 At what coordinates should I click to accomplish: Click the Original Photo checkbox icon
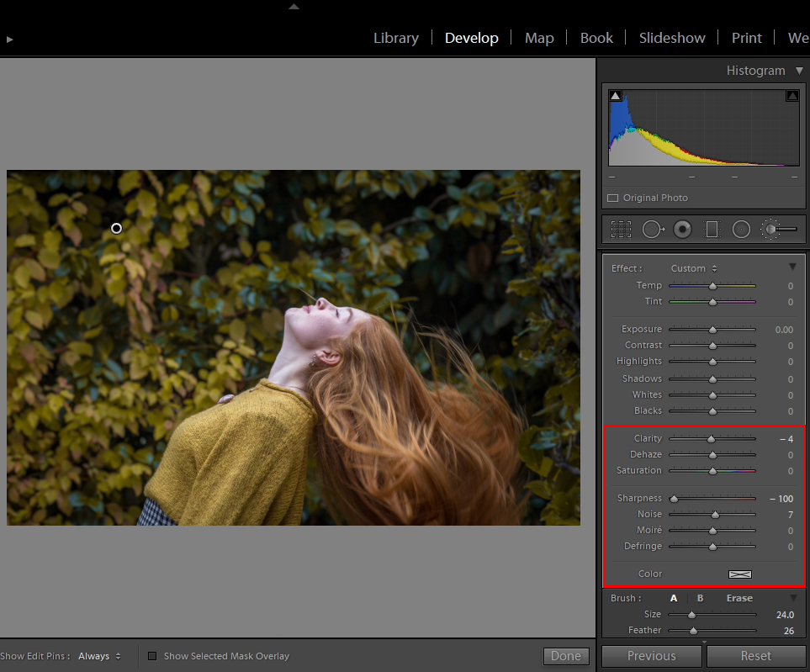(612, 198)
